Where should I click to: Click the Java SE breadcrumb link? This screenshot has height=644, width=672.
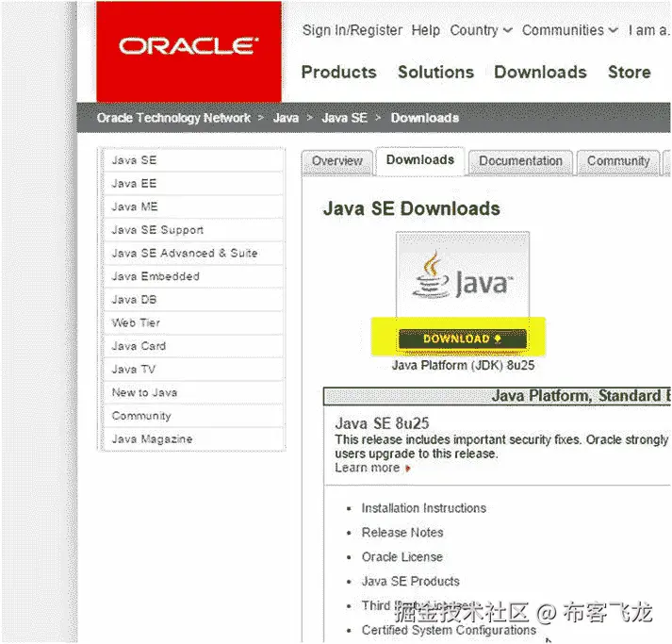point(345,118)
